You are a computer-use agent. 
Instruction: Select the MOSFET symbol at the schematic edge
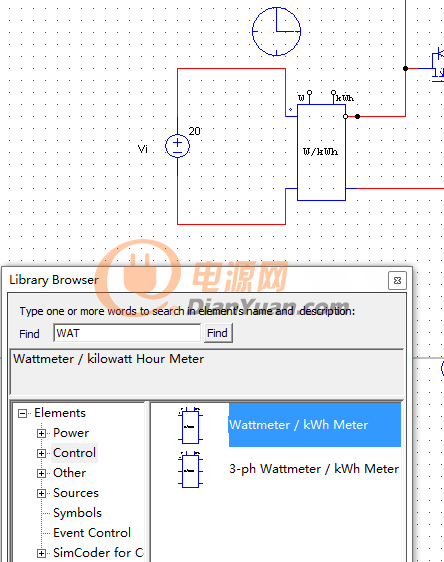[438, 65]
